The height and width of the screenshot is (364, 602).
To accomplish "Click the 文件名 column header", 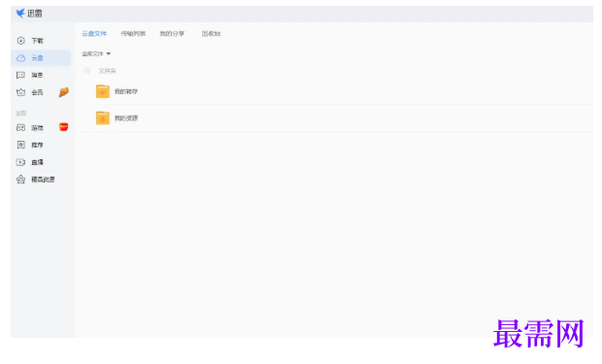I will pyautogui.click(x=107, y=71).
